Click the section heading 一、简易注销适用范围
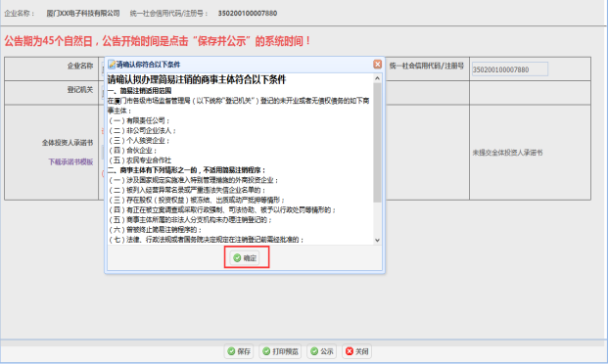Viewport: 608px width, 364px height. (140, 91)
